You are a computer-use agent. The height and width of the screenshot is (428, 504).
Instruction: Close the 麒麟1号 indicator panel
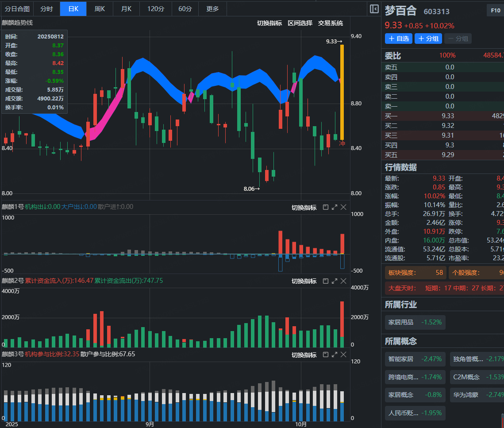pyautogui.click(x=343, y=207)
